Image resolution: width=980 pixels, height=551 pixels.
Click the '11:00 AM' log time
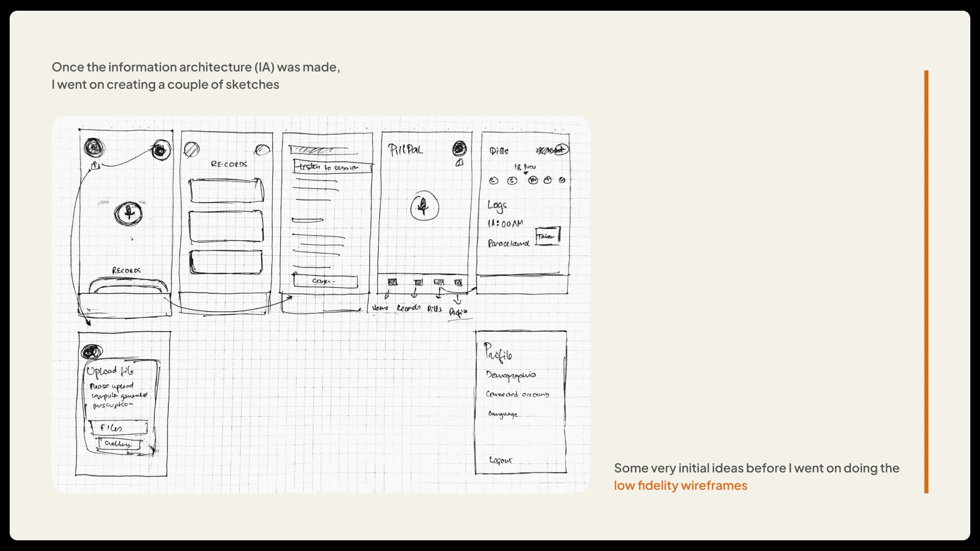click(x=505, y=223)
